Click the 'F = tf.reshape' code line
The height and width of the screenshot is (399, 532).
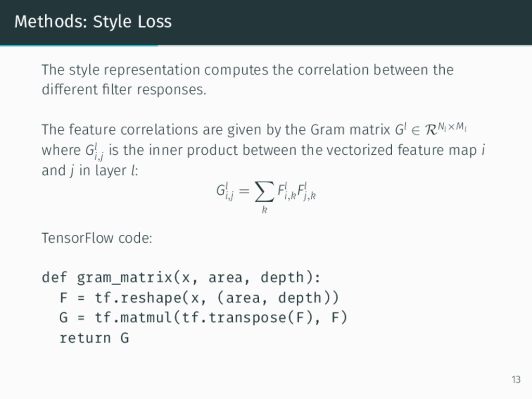(199, 298)
